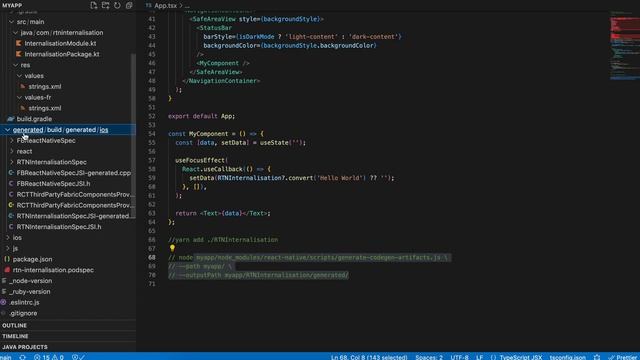Click the minimap code overview
The width and height of the screenshot is (640, 360).
(624, 45)
